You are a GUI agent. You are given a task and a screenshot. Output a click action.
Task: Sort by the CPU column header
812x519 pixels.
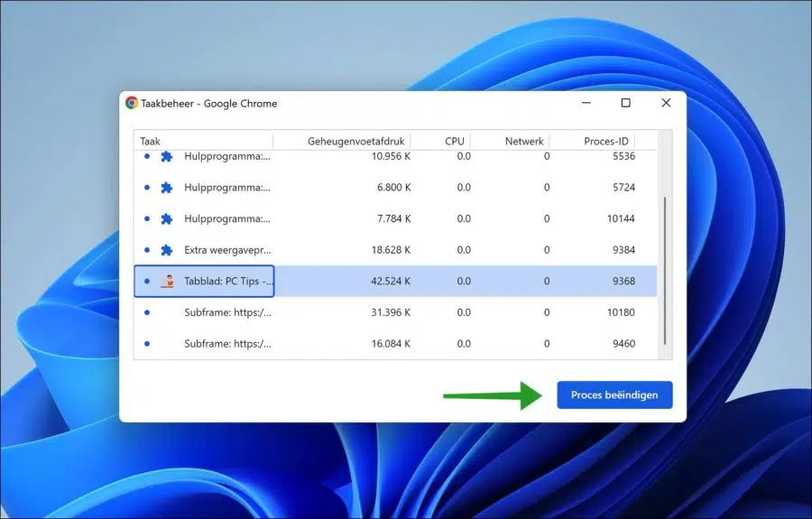440,141
